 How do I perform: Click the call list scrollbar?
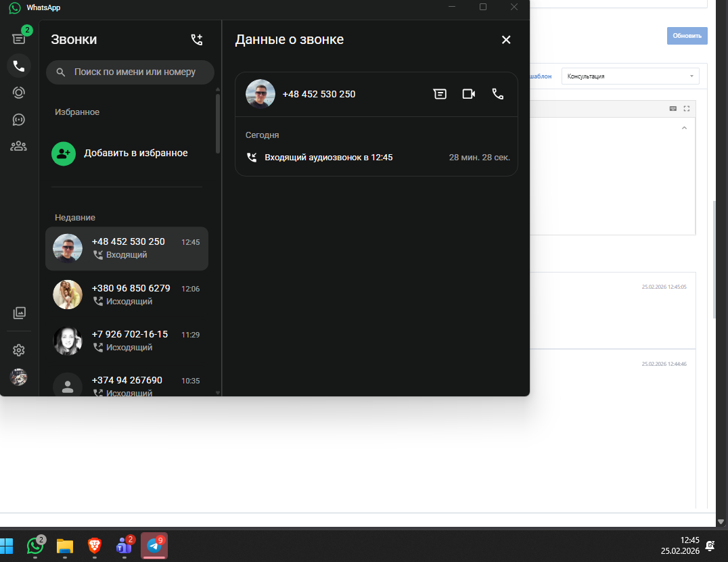[218, 124]
